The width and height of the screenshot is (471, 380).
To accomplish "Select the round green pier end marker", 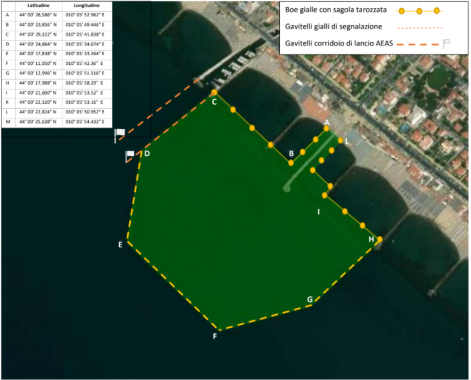I will click(x=287, y=189).
